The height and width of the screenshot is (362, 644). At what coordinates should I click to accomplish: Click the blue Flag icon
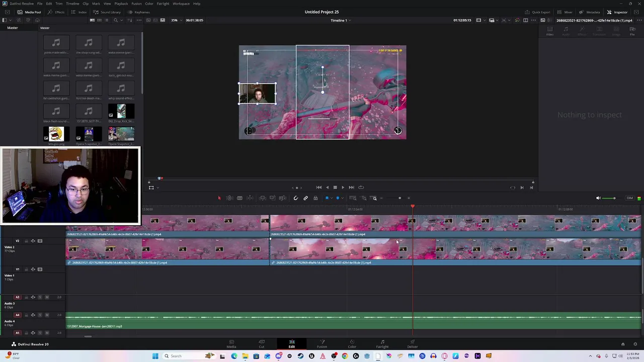pos(327,198)
